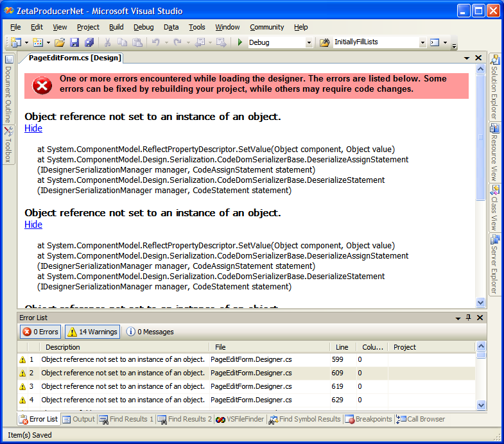Click the Copy toolbar icon

coord(122,42)
